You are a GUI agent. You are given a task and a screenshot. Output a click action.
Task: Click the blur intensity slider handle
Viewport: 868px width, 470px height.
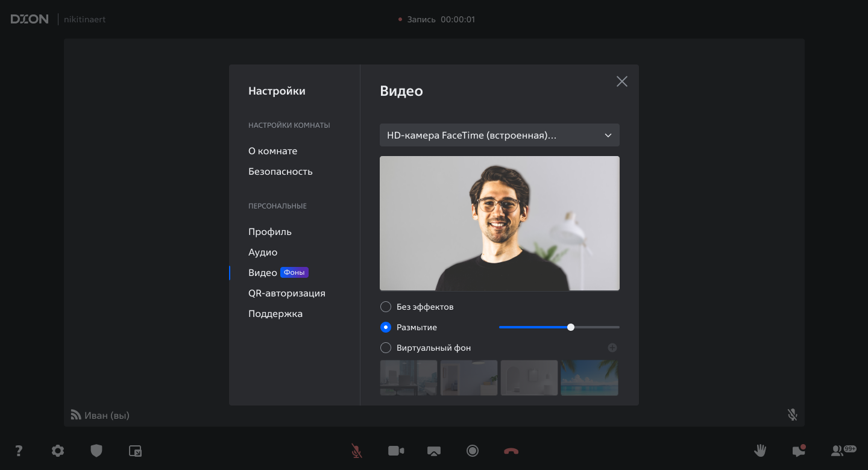tap(571, 327)
